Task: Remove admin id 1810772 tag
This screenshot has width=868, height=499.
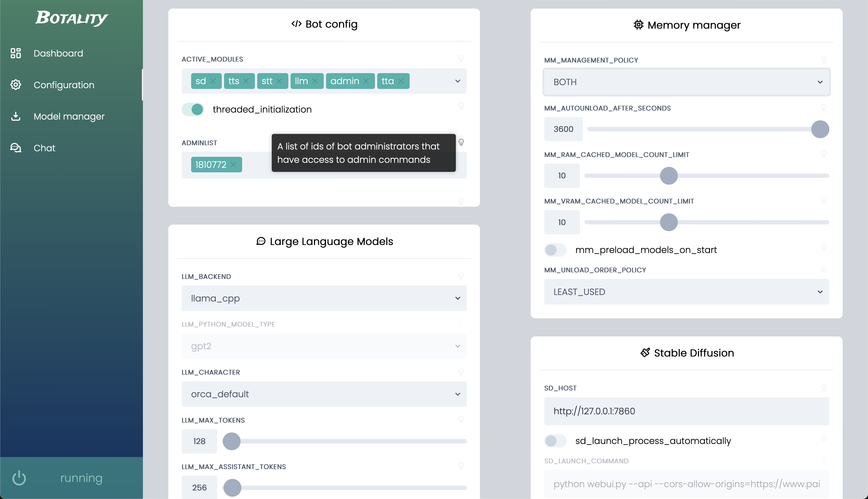Action: (x=233, y=165)
